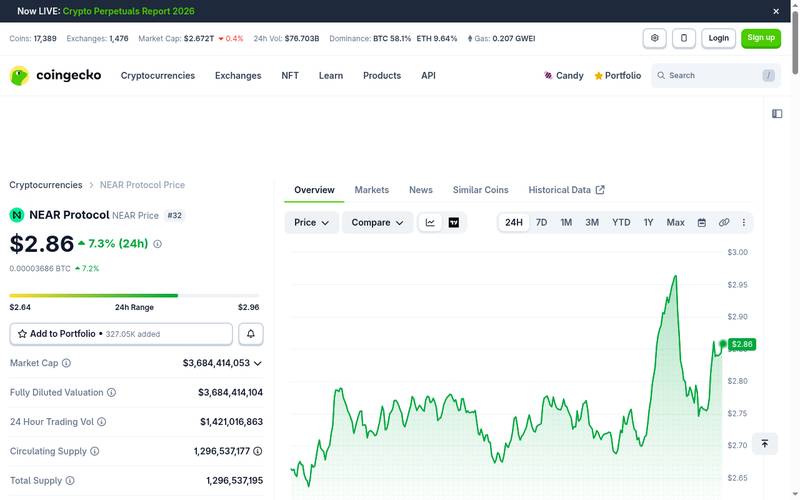Select the YTD time range
This screenshot has width=800, height=500.
tap(621, 222)
